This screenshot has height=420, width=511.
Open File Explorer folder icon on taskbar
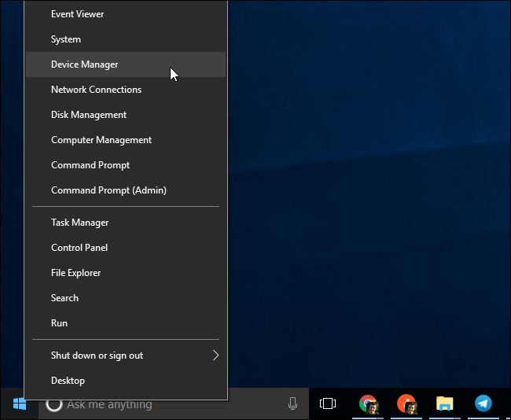(x=445, y=404)
